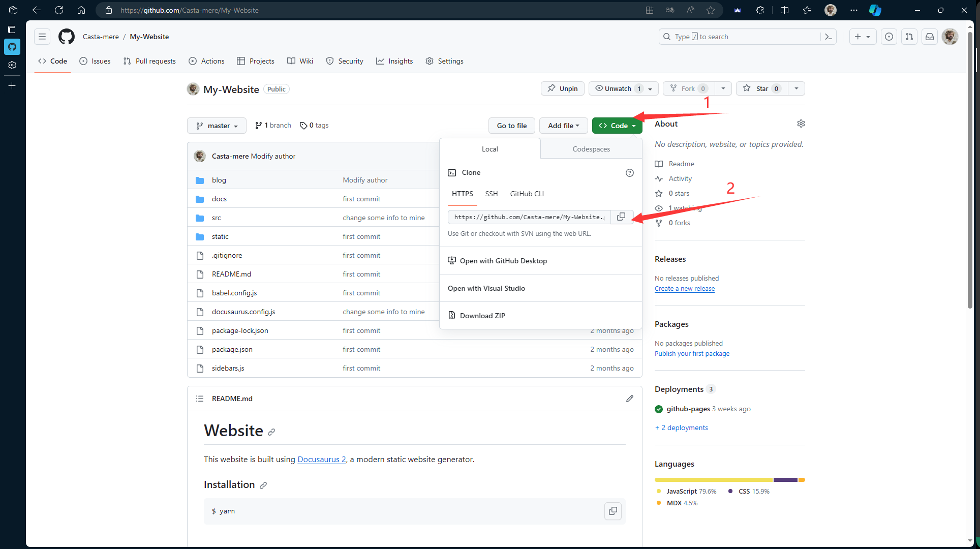The width and height of the screenshot is (980, 549).
Task: Open the Insights repository tab
Action: 394,61
